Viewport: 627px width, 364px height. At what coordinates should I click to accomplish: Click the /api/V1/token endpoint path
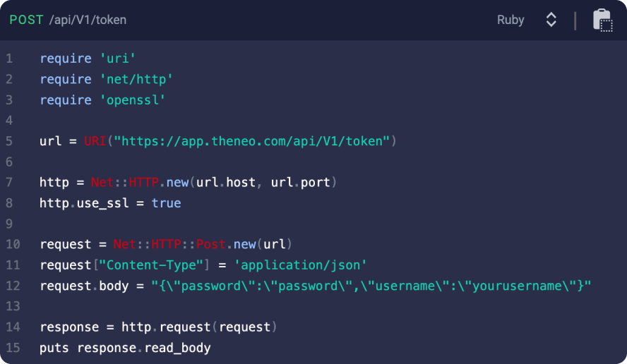click(88, 20)
